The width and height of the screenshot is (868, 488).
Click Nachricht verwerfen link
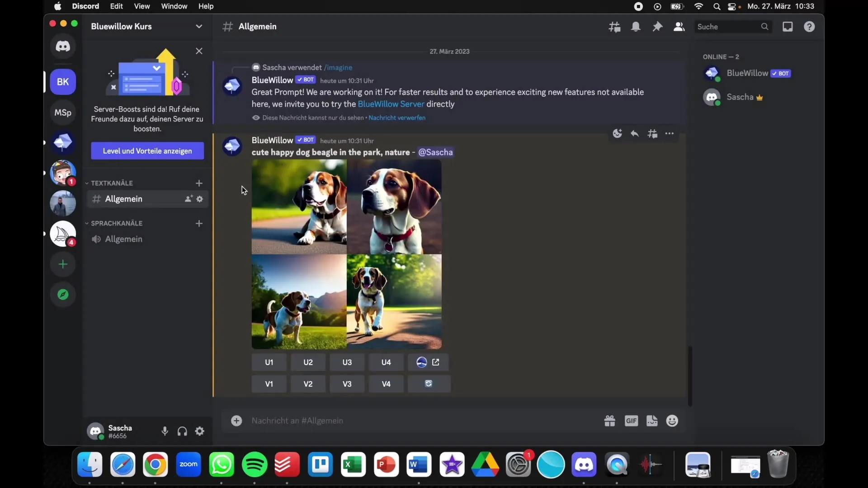[397, 118]
